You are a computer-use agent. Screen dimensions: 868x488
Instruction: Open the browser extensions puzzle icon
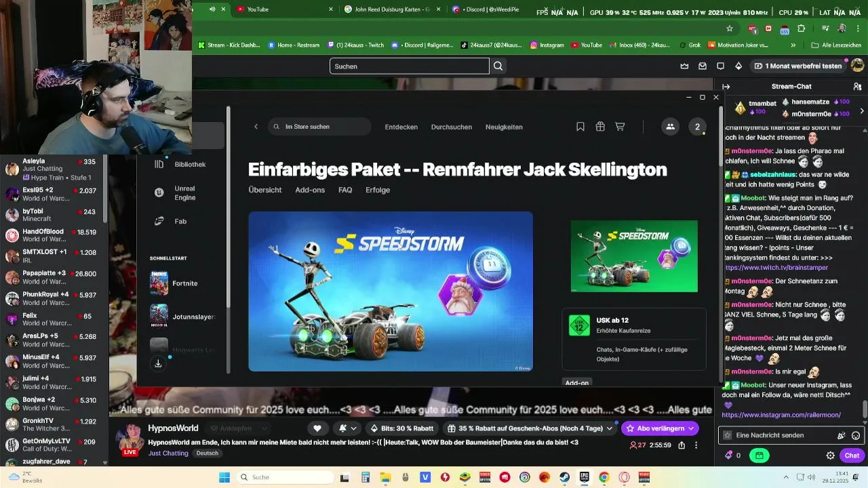(802, 28)
